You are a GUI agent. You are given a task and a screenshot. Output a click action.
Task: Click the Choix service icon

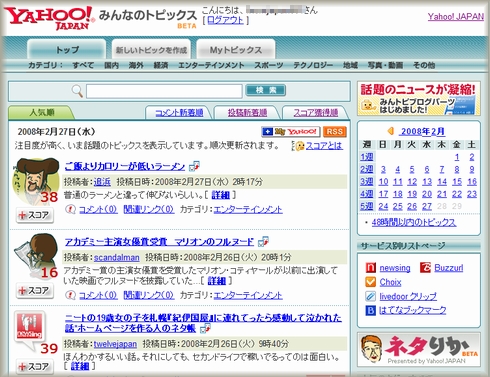click(370, 282)
